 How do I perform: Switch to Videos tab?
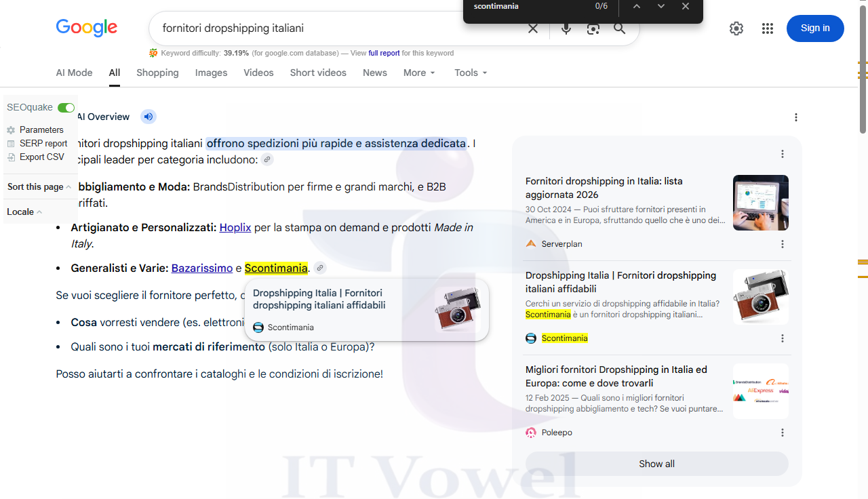click(x=259, y=73)
